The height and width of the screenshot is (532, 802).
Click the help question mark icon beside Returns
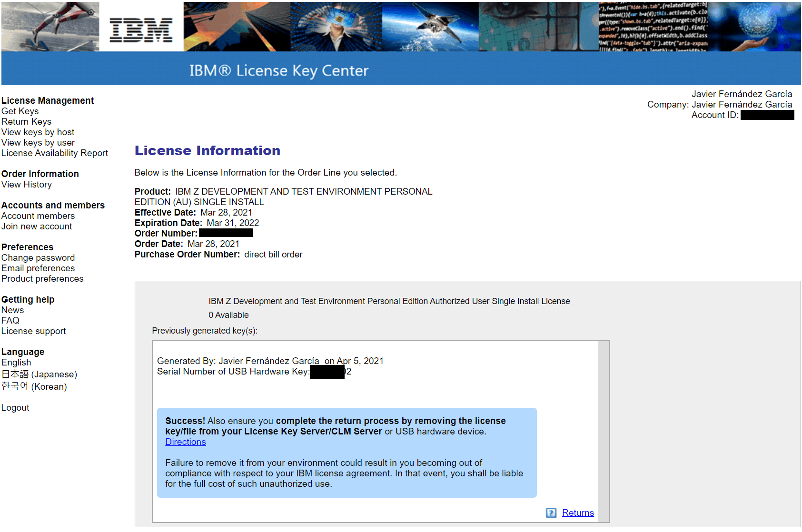click(551, 512)
